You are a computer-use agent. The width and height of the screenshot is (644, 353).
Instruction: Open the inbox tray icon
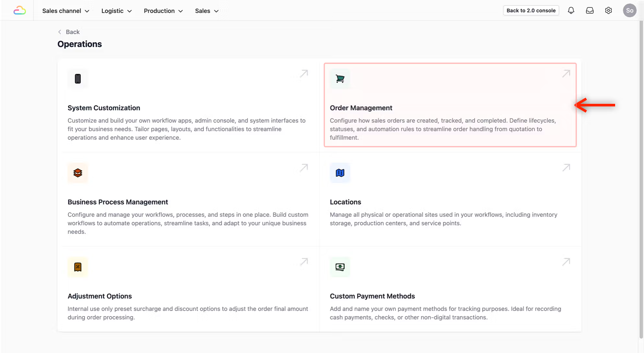click(x=590, y=10)
